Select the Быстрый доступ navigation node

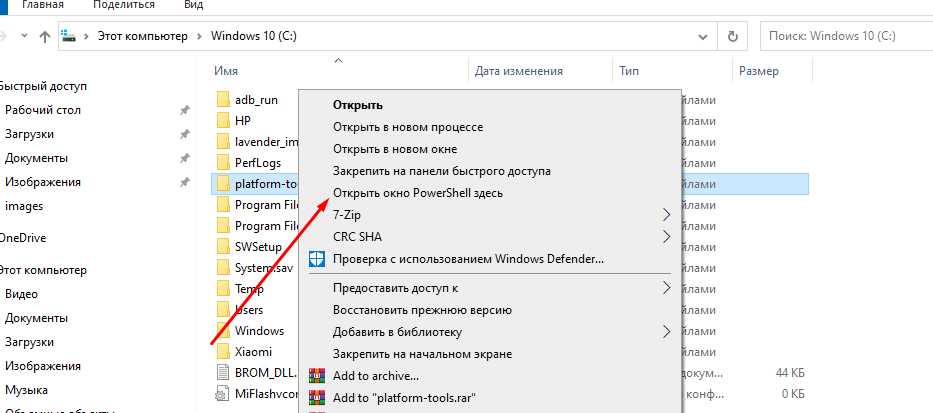click(x=43, y=86)
